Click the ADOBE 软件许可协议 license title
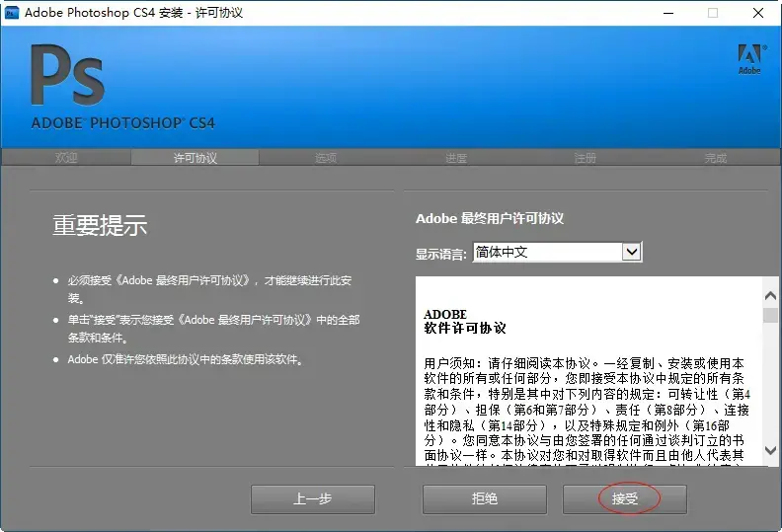Screen dimensions: 782x532 [x=465, y=321]
